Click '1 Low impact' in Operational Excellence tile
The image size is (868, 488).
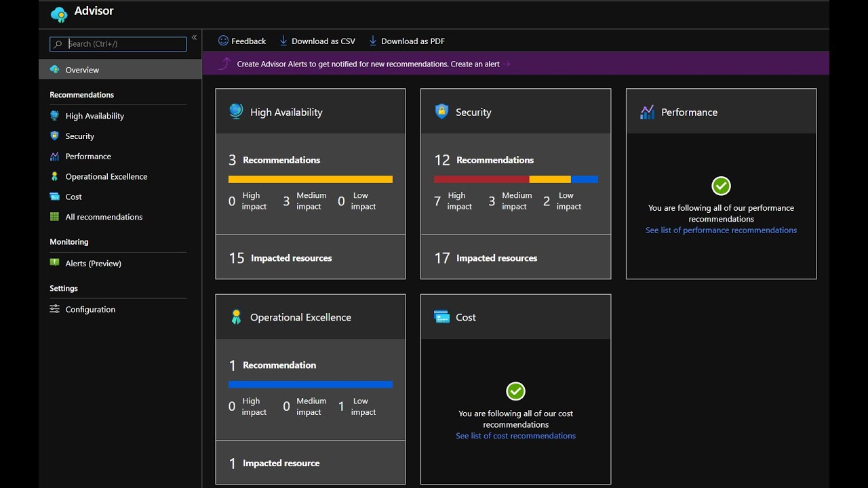pyautogui.click(x=357, y=406)
